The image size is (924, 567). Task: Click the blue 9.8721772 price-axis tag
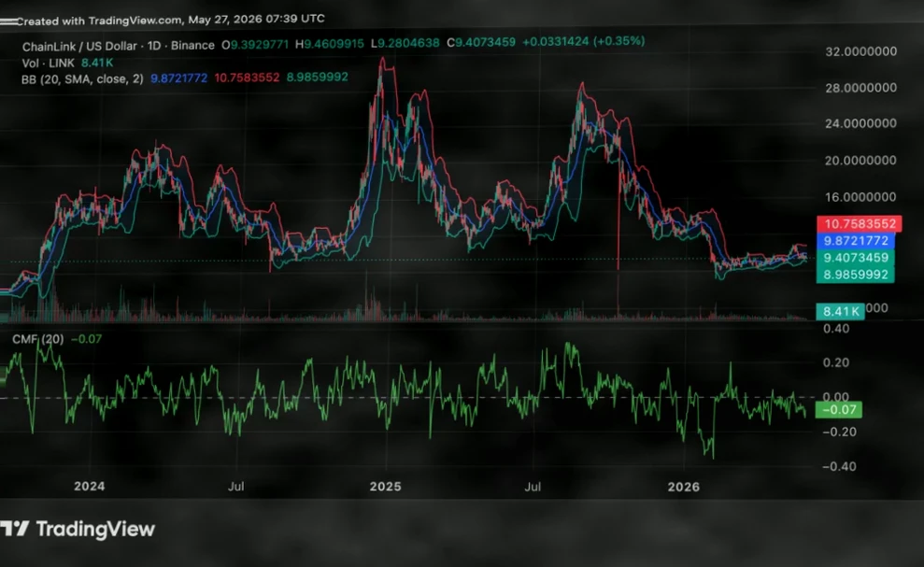(856, 240)
